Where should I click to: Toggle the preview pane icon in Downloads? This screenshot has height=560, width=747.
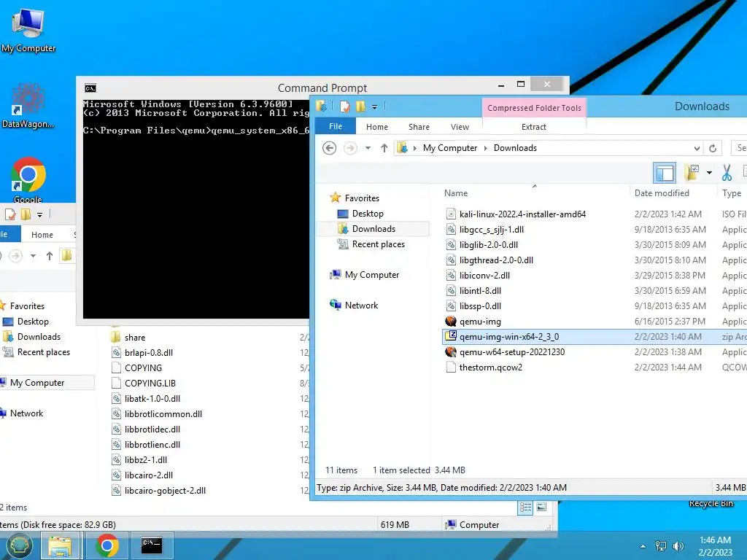tap(665, 172)
